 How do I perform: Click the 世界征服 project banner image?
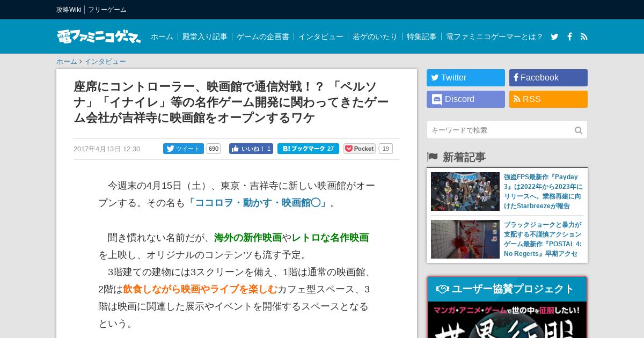pos(507,320)
